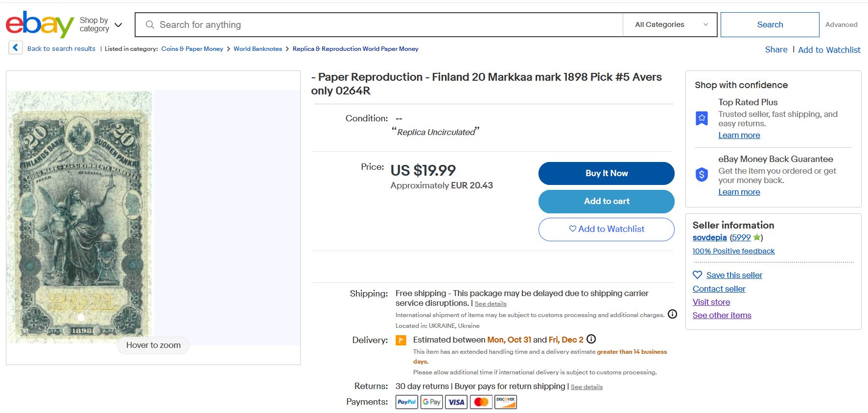Click the shipping info circle icon
The image size is (868, 413).
673,314
